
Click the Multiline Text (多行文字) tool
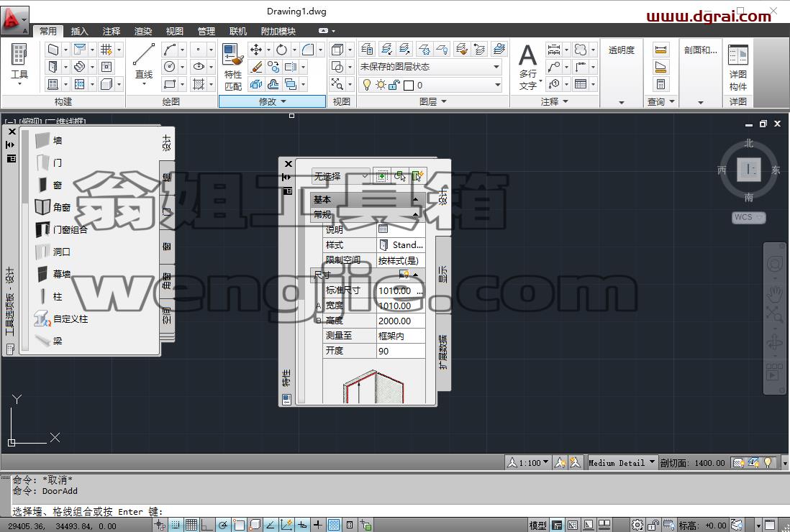(x=528, y=67)
